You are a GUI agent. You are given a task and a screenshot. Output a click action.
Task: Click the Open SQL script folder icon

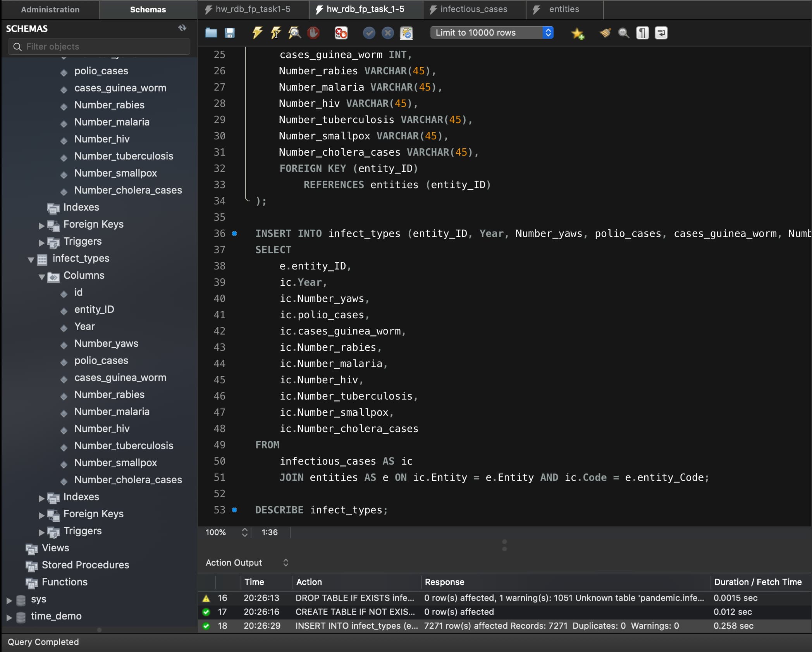tap(211, 33)
